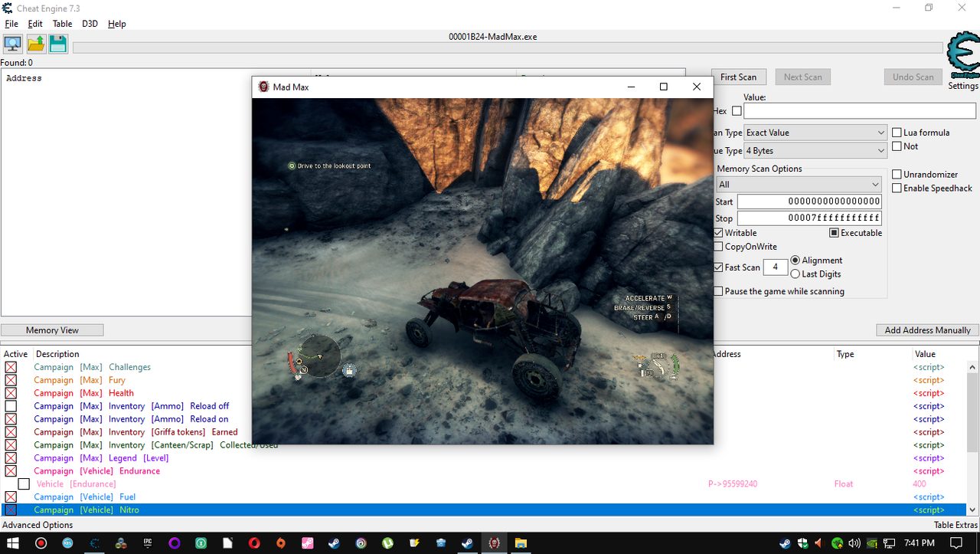Screen dimensions: 980x554
Task: Open Value Type dropdown (4 Bytes)
Action: [815, 151]
